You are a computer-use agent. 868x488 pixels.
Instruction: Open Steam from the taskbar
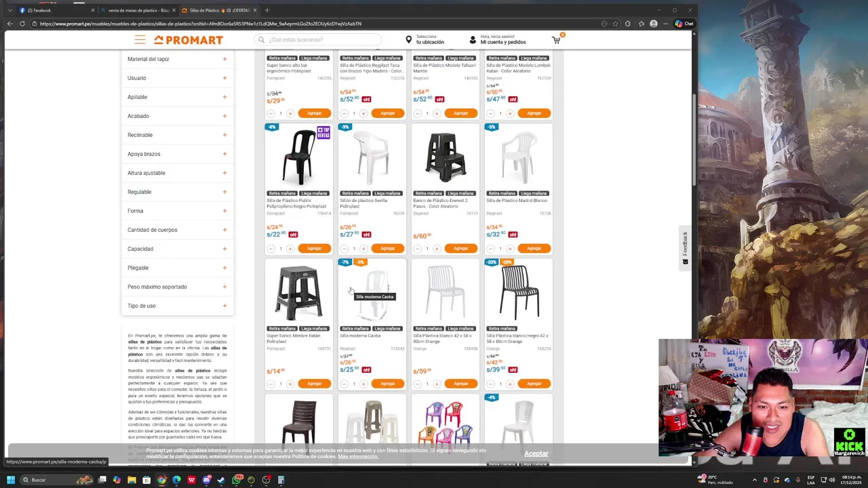(x=221, y=480)
